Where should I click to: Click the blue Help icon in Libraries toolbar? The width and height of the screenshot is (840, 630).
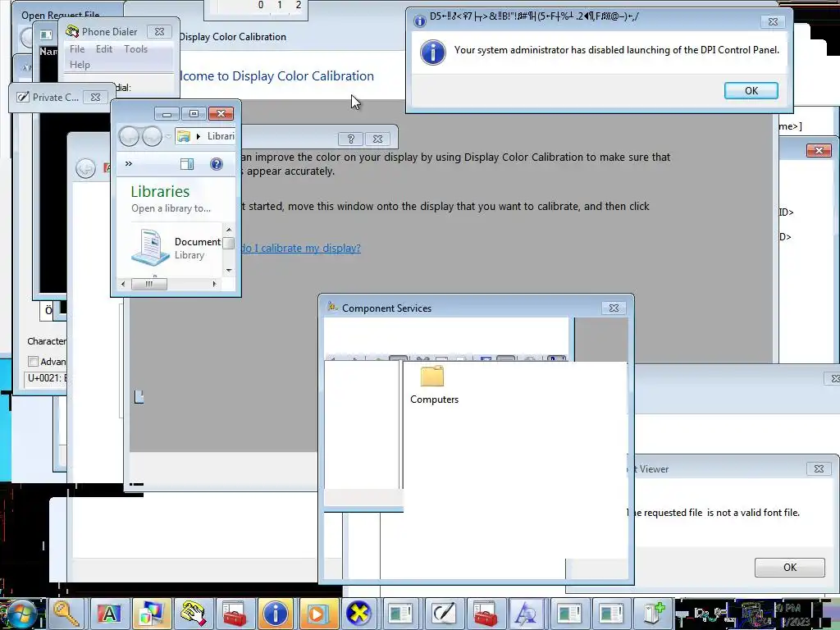217,164
